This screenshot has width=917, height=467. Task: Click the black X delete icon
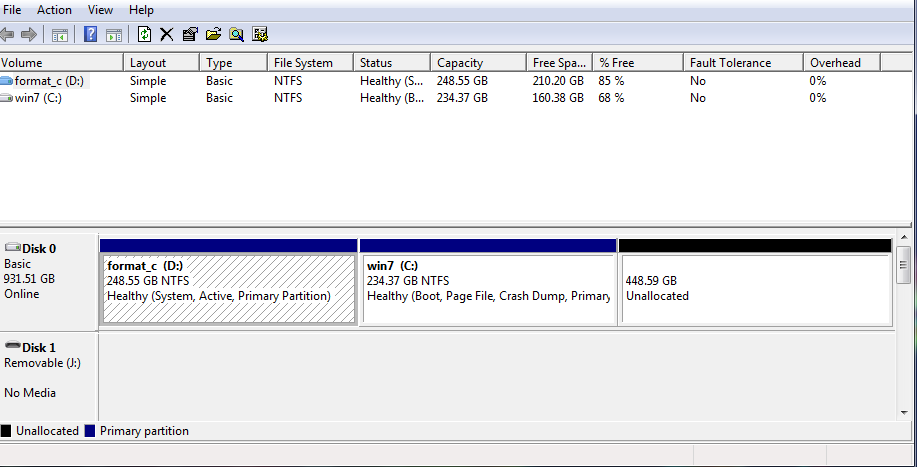coord(167,34)
